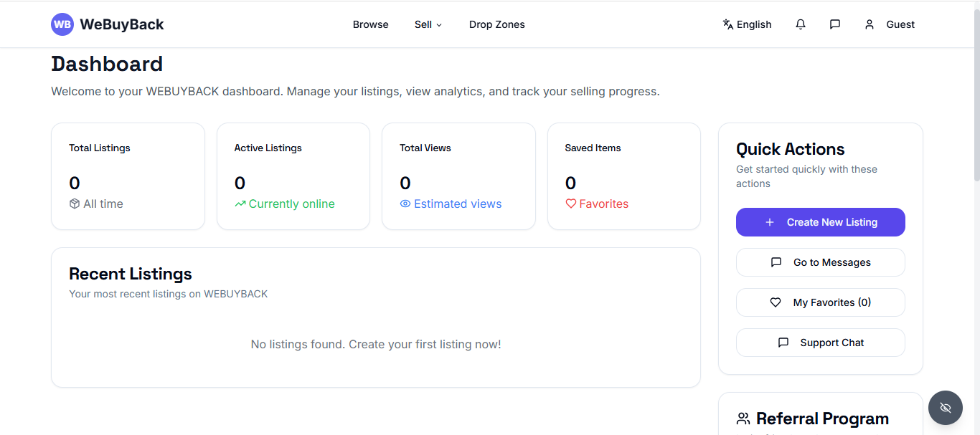Click the language translate icon
Image resolution: width=980 pixels, height=435 pixels.
[728, 24]
